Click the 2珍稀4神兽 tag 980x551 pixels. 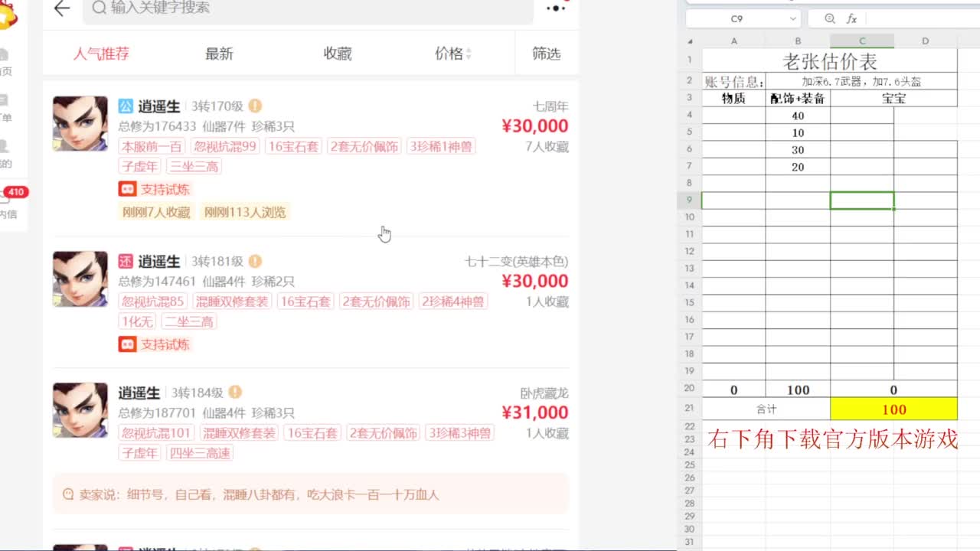point(453,302)
